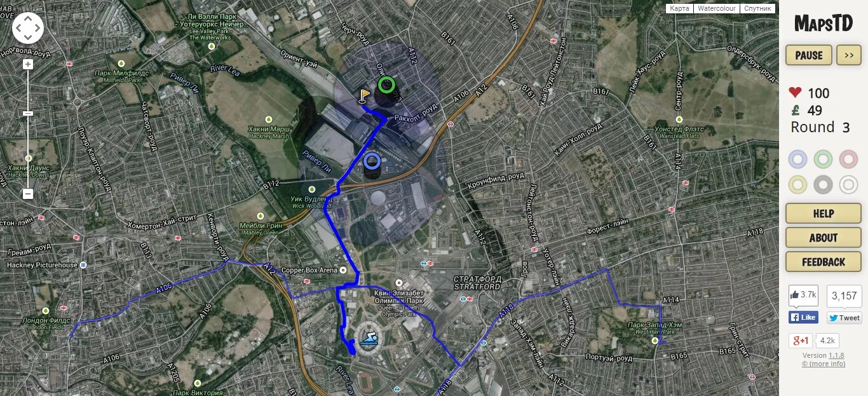Image resolution: width=868 pixels, height=396 pixels.
Task: Select the yellow tower icon in sidebar
Action: (x=797, y=184)
